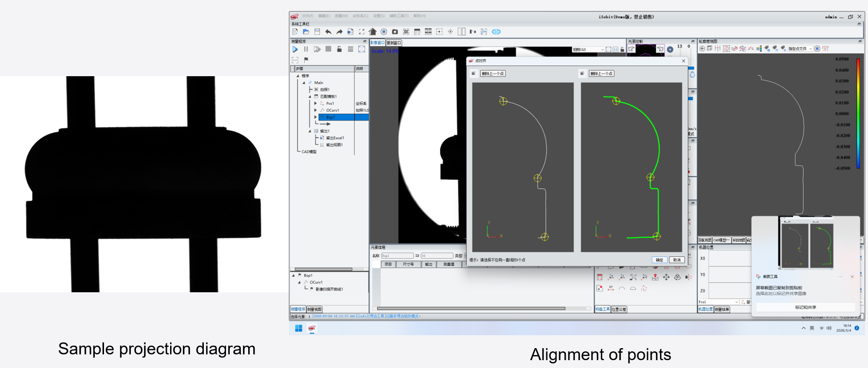This screenshot has width=868, height=368.
Task: Switch to the 测量结果 tab
Action: tap(722, 309)
